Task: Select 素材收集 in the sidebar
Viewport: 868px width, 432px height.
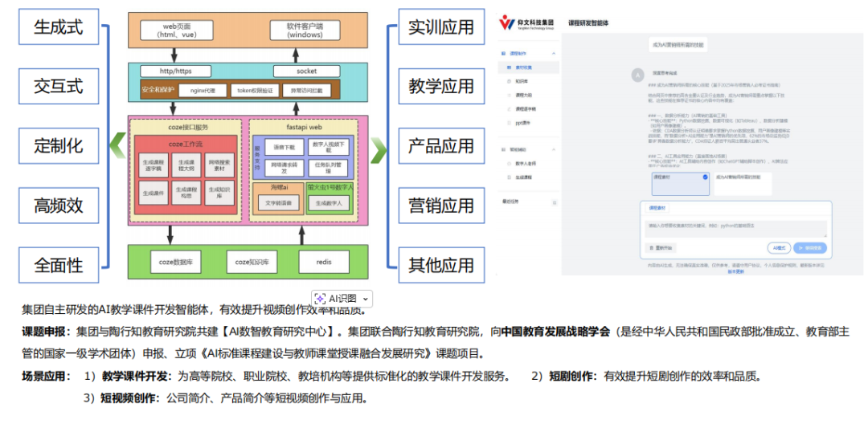Action: [528, 67]
